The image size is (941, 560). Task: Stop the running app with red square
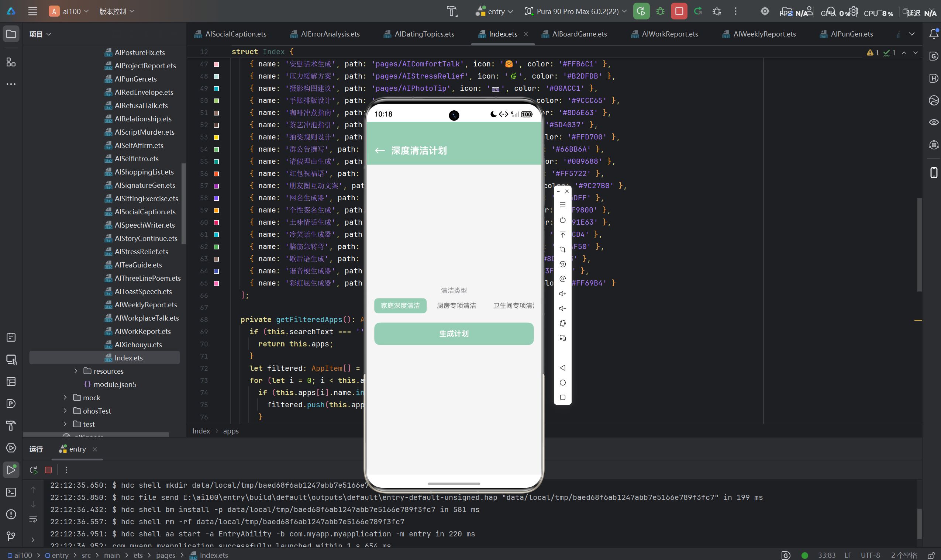point(679,11)
